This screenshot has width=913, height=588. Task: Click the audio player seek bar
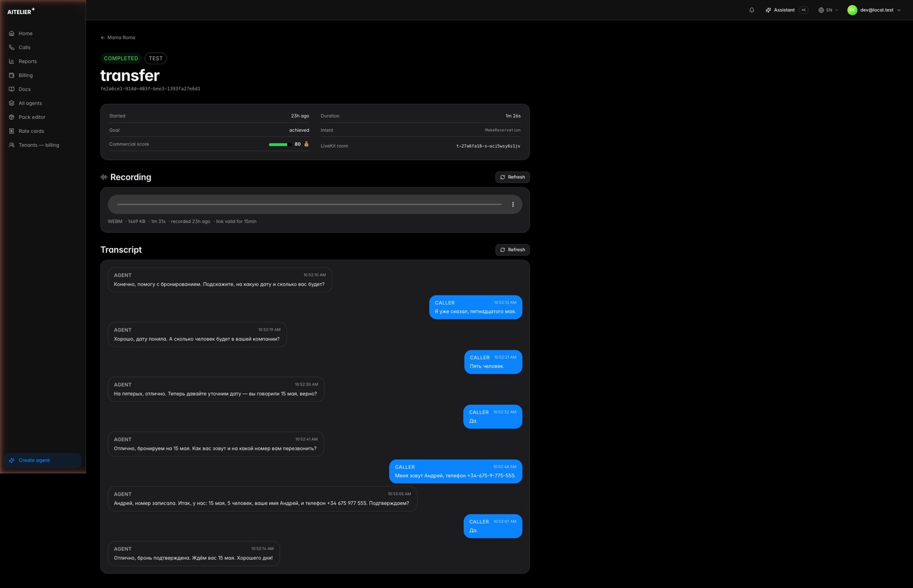click(x=309, y=204)
